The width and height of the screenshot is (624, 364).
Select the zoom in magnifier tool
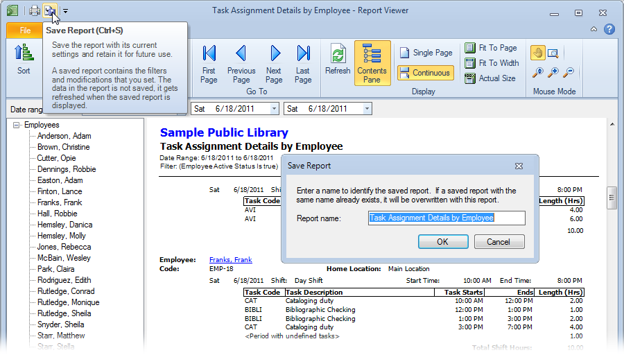[x=553, y=72]
